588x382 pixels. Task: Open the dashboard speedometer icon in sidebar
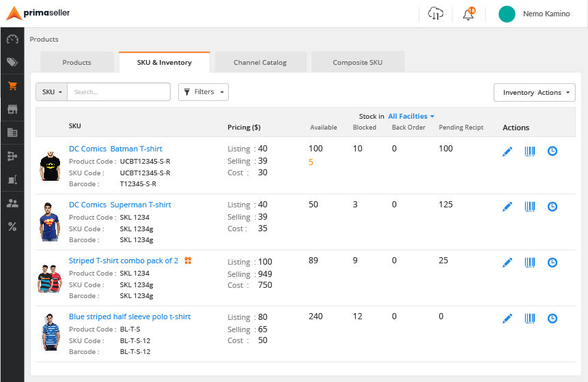click(12, 39)
